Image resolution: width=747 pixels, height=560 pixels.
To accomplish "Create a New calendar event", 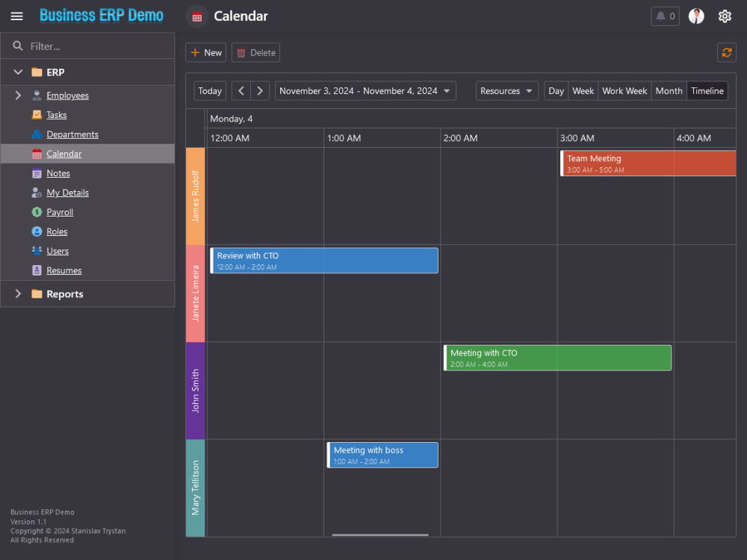I will coord(206,52).
